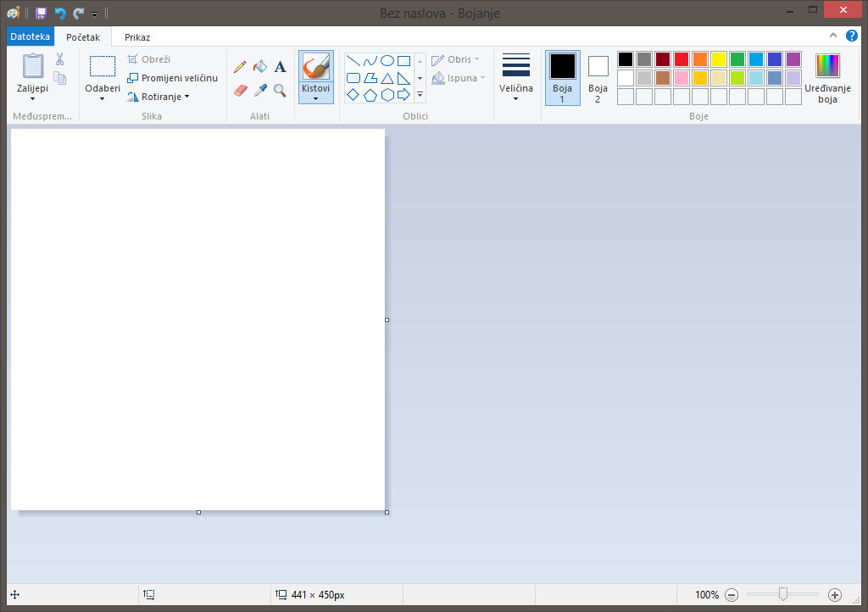Image resolution: width=868 pixels, height=612 pixels.
Task: Choose the Pentagon shape
Action: pyautogui.click(x=370, y=95)
